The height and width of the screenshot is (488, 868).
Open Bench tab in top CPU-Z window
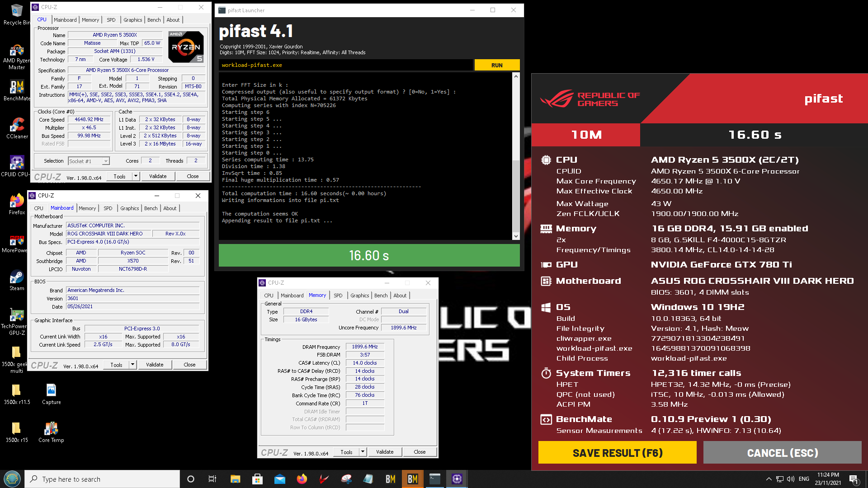(154, 20)
